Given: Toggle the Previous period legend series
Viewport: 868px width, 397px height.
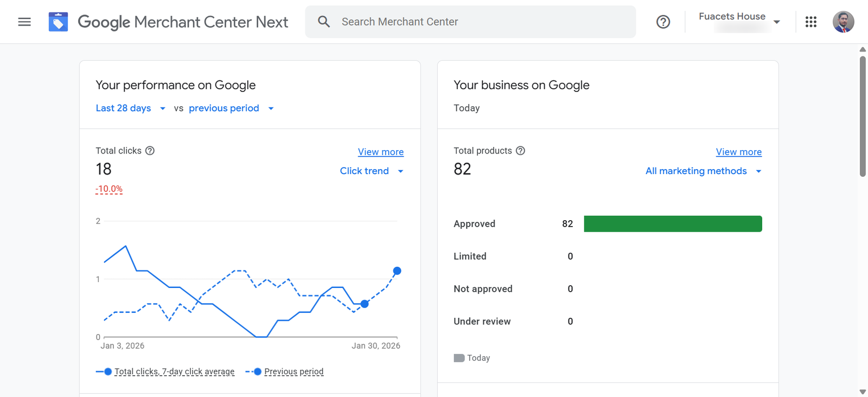Looking at the screenshot, I should point(293,372).
